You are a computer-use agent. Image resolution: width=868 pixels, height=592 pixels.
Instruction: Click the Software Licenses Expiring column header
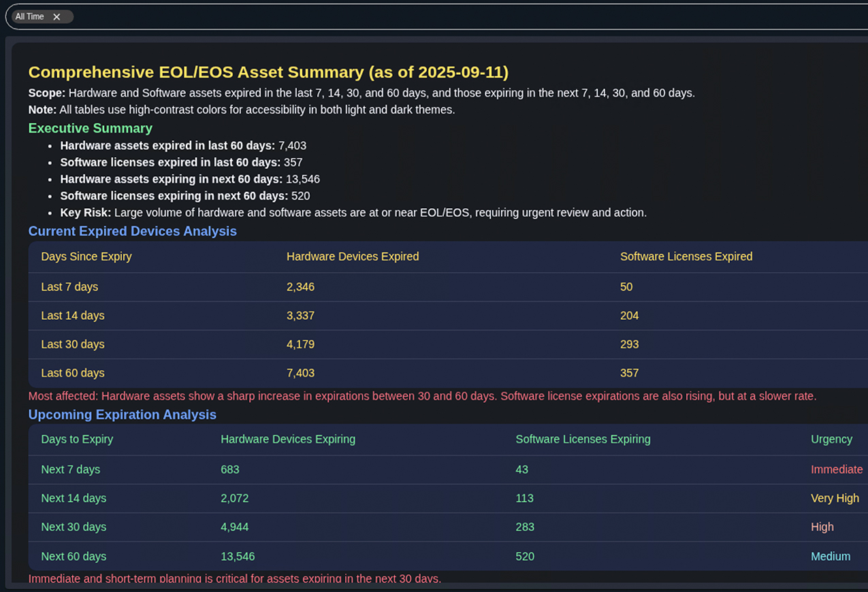(x=583, y=439)
